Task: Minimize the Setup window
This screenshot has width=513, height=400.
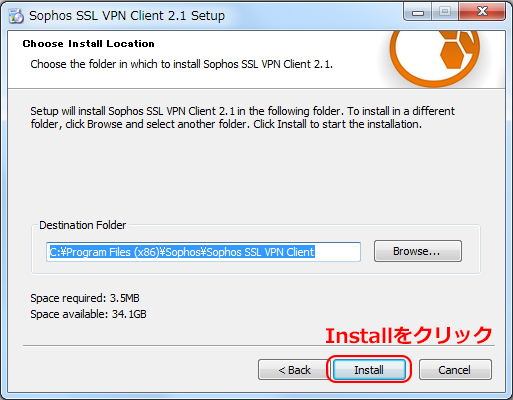Action: coord(418,13)
